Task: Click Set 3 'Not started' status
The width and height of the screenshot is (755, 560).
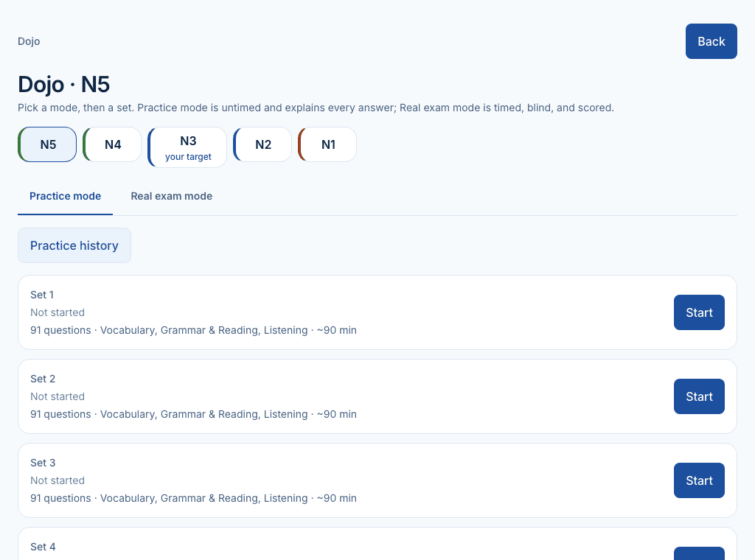Action: [58, 480]
